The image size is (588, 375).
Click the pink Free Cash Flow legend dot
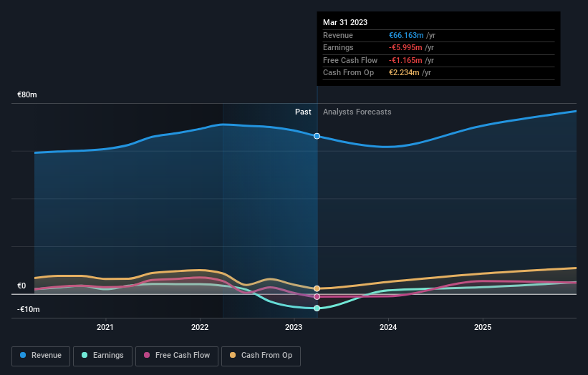coord(147,355)
